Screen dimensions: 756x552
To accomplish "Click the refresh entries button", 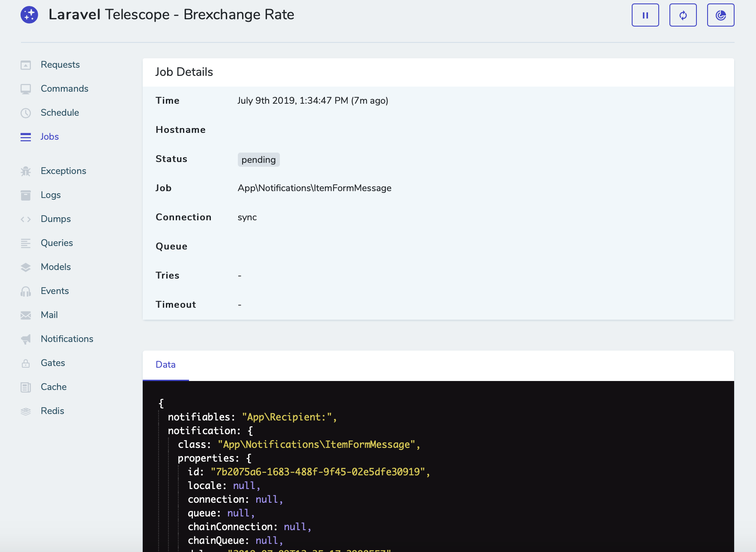I will click(683, 15).
